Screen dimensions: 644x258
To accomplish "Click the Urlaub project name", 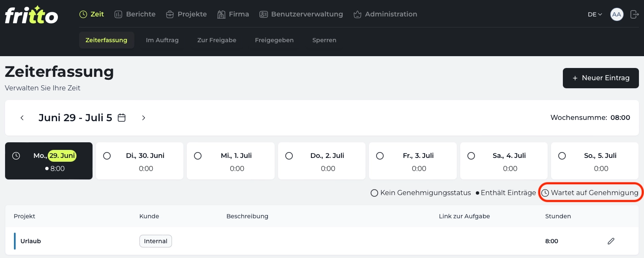I will [31, 241].
